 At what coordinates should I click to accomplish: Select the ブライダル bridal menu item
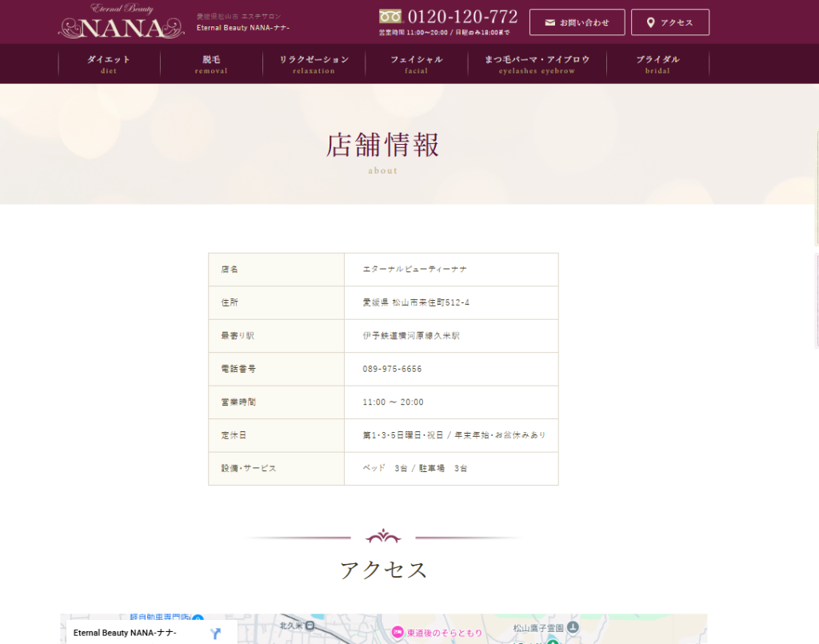(x=657, y=64)
